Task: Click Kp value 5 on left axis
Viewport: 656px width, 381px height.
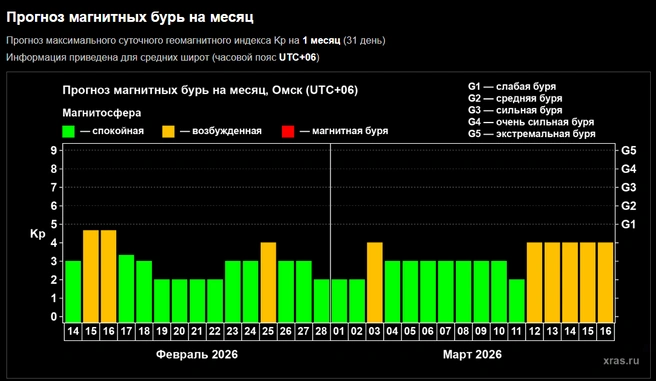Action: (x=54, y=225)
